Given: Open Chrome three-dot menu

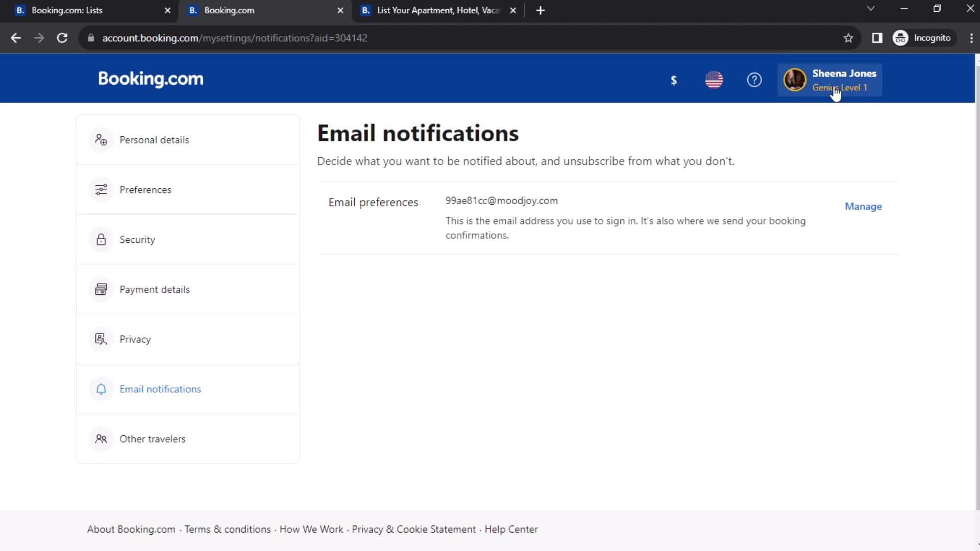Looking at the screenshot, I should (971, 38).
